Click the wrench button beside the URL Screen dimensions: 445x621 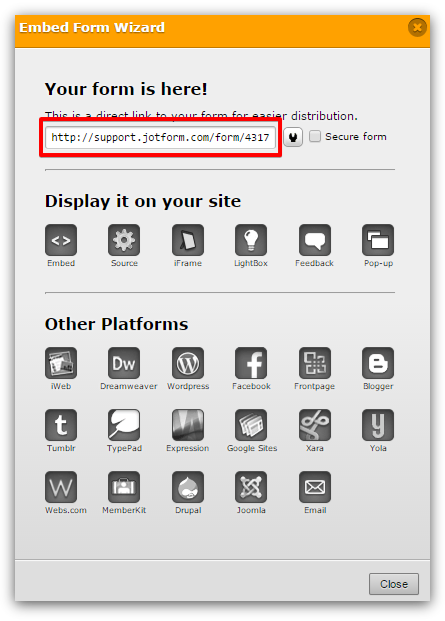(293, 137)
